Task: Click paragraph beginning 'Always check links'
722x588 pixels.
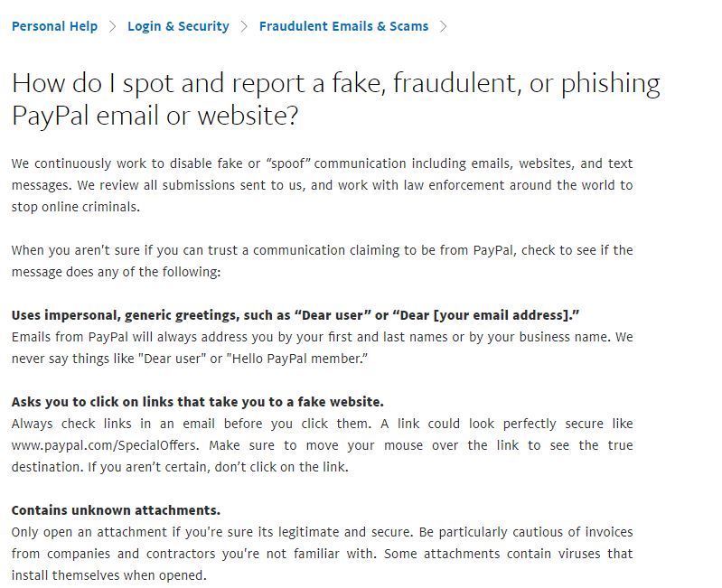Action: click(x=322, y=445)
